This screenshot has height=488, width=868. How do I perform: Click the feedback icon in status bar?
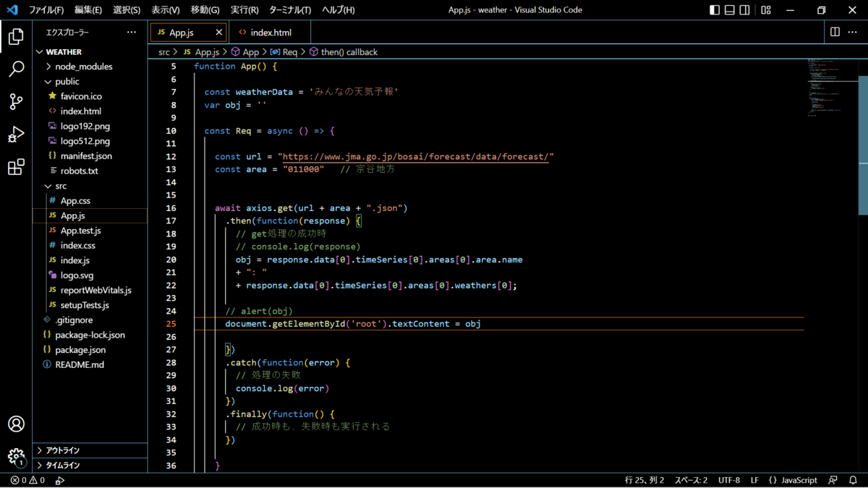(x=833, y=480)
